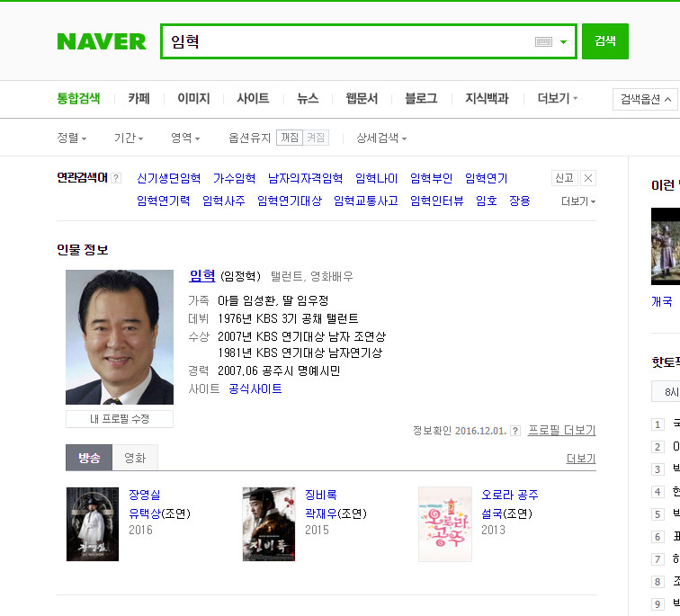Open the on-screen keyboard icon in search box
The height and width of the screenshot is (616, 680).
543,41
